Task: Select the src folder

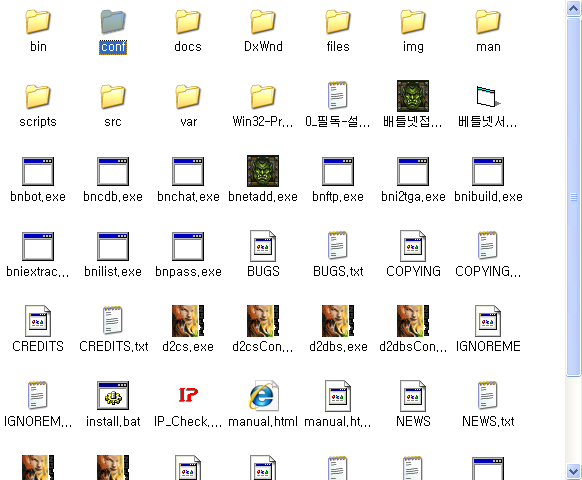Action: pos(113,97)
